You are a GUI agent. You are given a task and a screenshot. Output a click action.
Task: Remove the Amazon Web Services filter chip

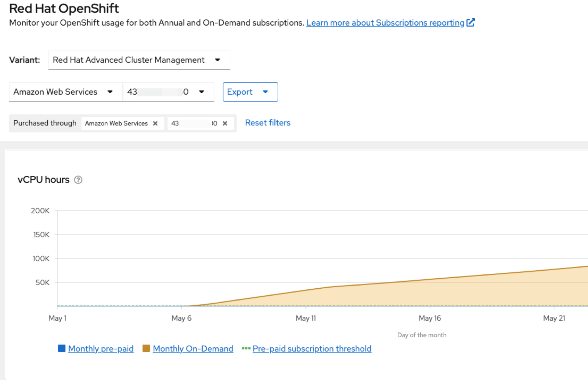(x=155, y=123)
